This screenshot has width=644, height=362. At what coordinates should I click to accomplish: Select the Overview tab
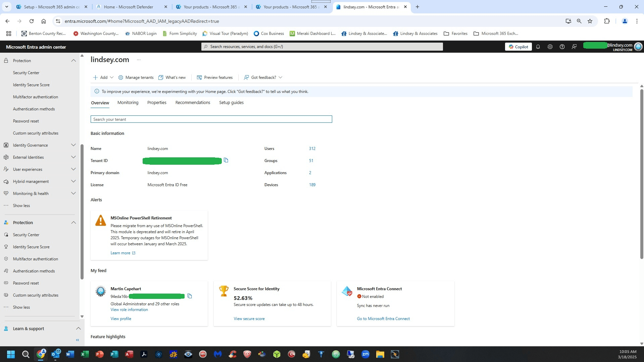[x=100, y=103]
